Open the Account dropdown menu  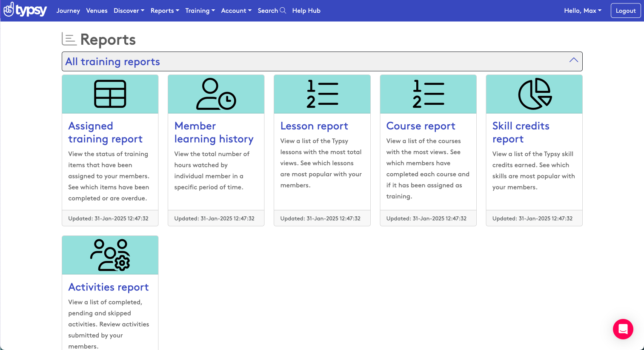pyautogui.click(x=236, y=11)
